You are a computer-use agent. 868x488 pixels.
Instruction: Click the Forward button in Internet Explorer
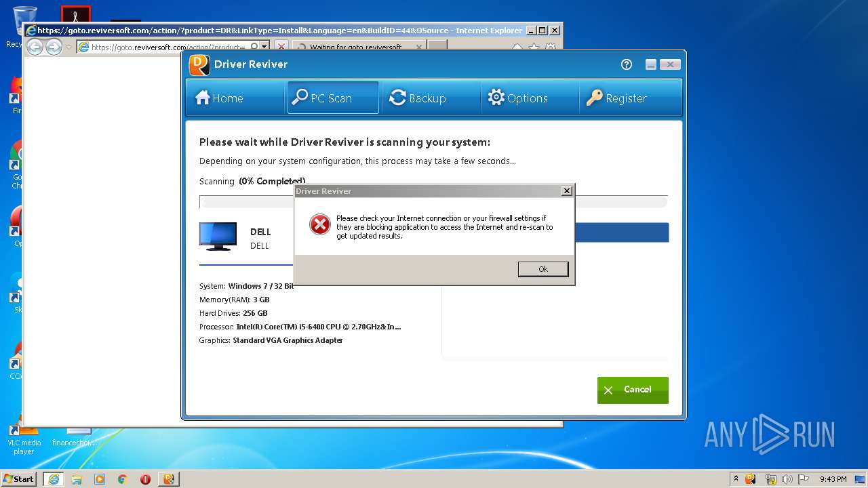point(54,47)
